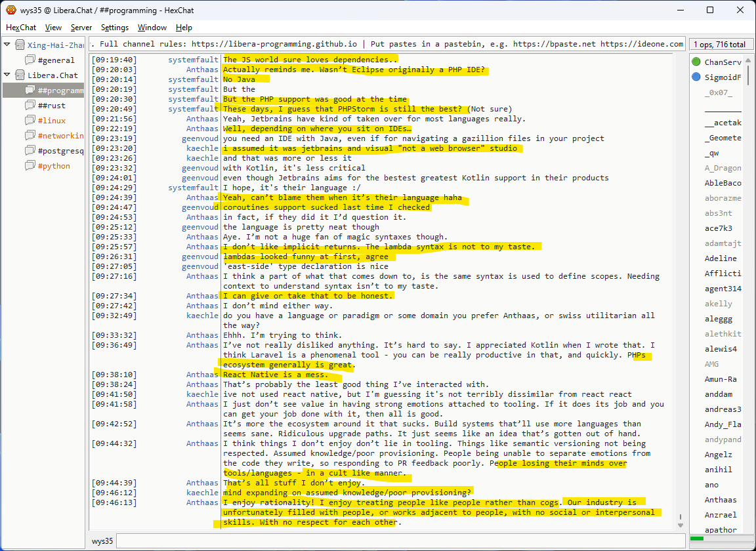
Task: Collapse the Libera.Chat channel list
Action: 7,75
